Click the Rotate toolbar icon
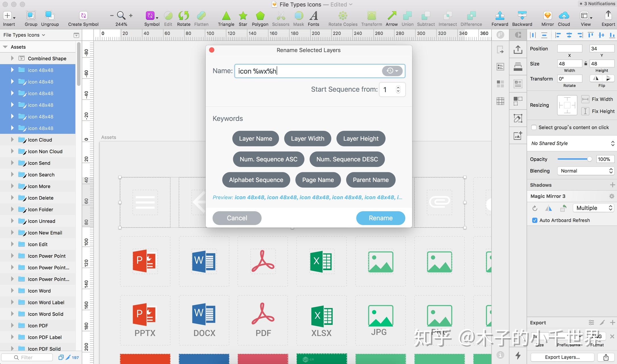The image size is (617, 364). pyautogui.click(x=184, y=16)
